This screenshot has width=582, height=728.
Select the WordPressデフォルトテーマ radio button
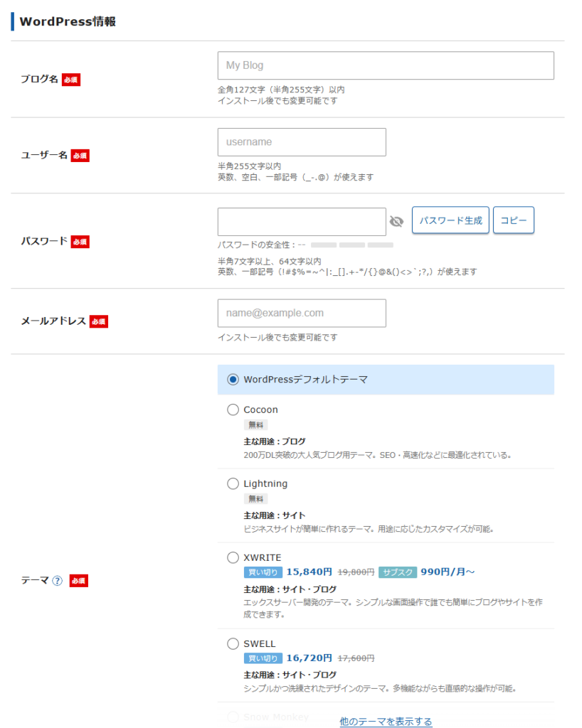[233, 380]
